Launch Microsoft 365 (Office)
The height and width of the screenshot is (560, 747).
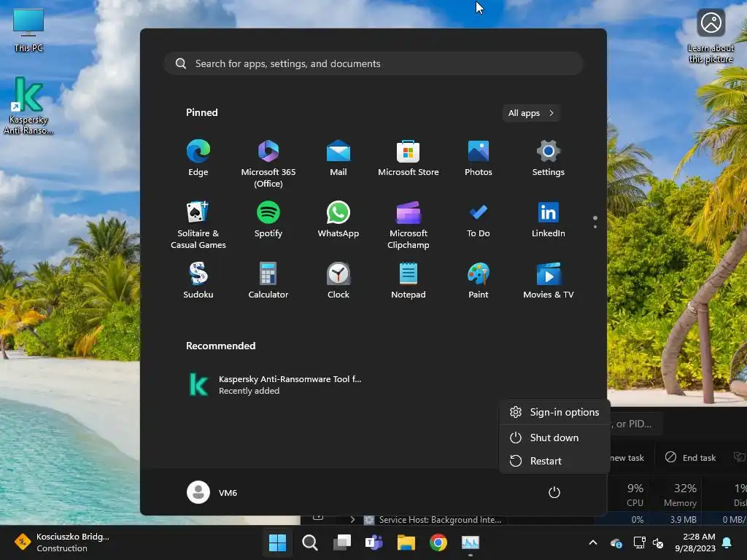[x=268, y=163]
